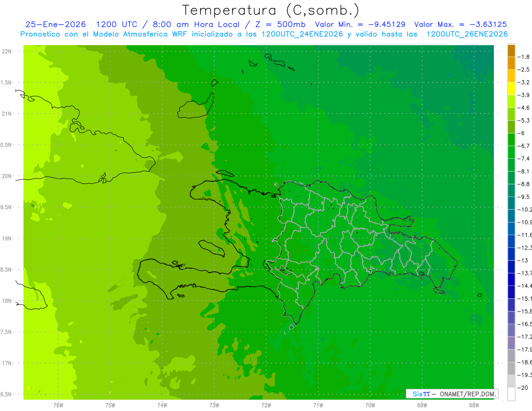Pick the blue colorbar segment between -11.6 and -12.3
The image size is (532, 411).
point(511,241)
